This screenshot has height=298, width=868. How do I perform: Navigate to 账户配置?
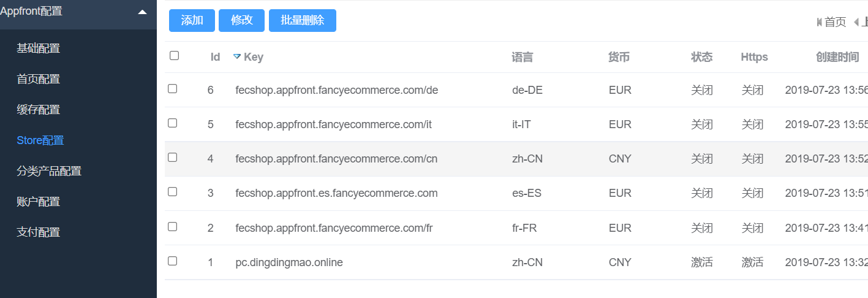[38, 202]
